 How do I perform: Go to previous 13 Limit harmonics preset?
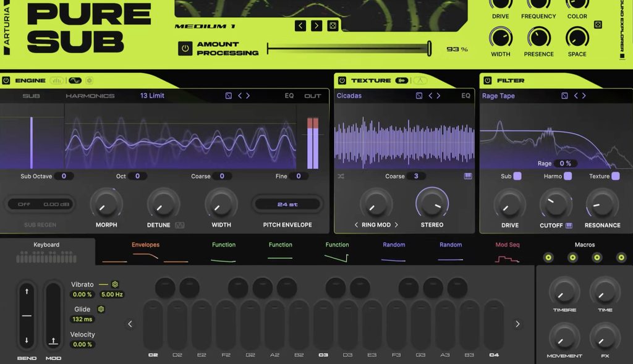tap(240, 96)
